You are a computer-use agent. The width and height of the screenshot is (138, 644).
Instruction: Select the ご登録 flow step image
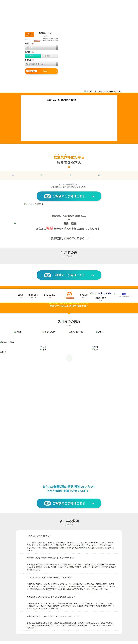coord(18,332)
